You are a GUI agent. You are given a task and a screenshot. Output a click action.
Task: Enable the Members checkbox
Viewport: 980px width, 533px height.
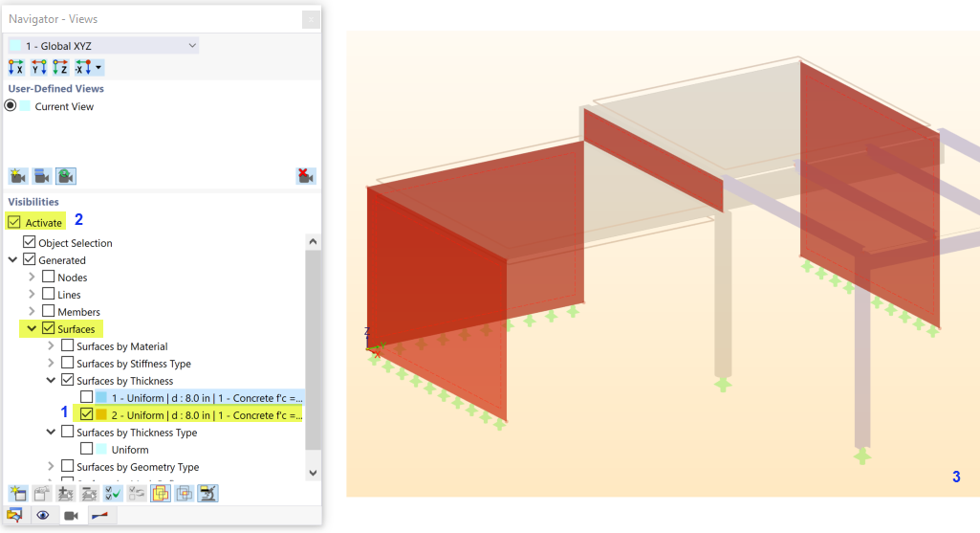pyautogui.click(x=49, y=311)
